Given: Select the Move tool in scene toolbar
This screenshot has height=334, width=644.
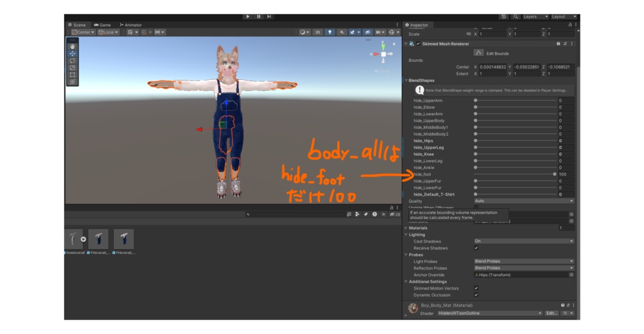Looking at the screenshot, I should (x=73, y=53).
